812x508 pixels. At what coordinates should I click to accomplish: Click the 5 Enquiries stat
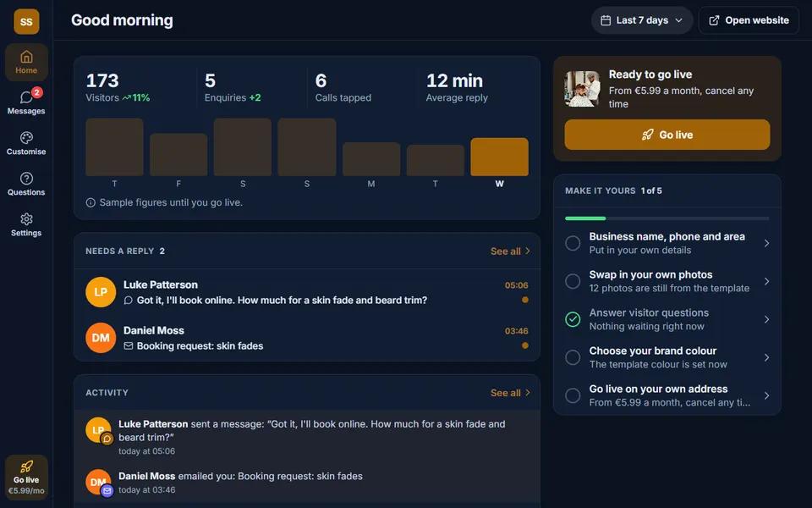[233, 87]
